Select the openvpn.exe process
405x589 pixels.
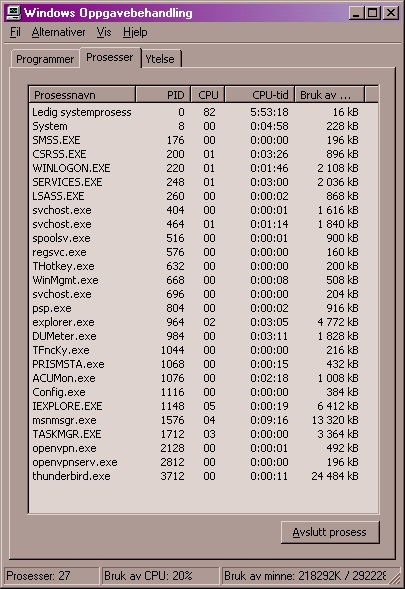(x=203, y=448)
